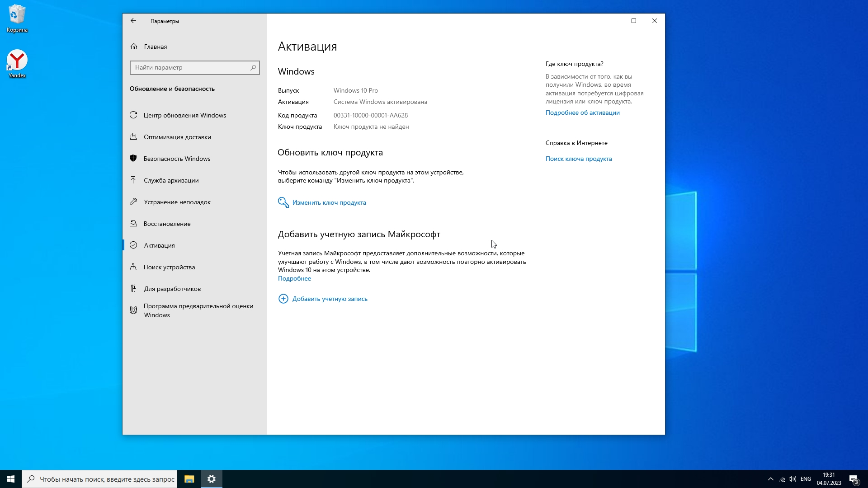Viewport: 868px width, 488px height.
Task: Open Подробнее об активации link
Action: point(582,113)
